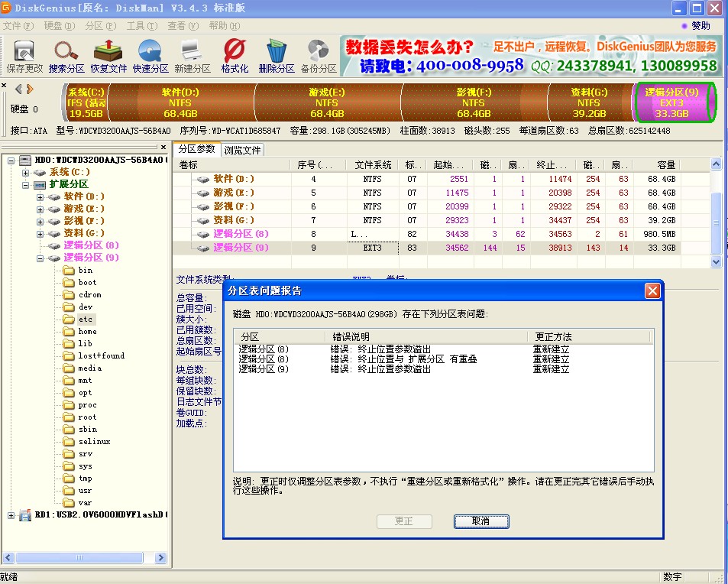728x584 pixels.
Task: Close the disk map panel with small x
Action: tap(4, 86)
